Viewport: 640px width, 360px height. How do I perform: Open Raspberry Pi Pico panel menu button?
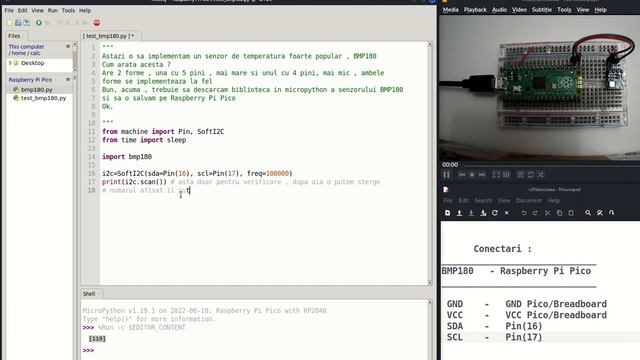(x=68, y=80)
